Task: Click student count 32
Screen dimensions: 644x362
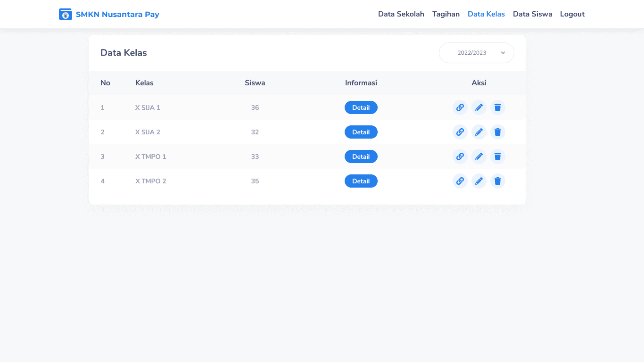Action: tap(255, 132)
